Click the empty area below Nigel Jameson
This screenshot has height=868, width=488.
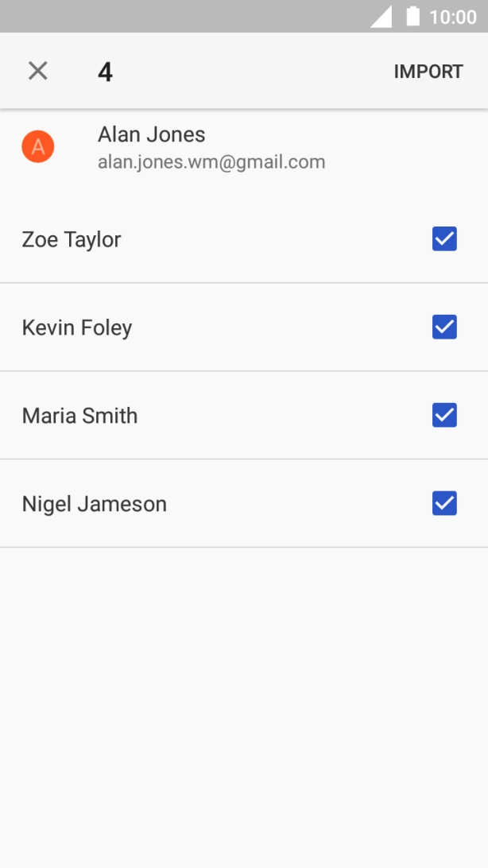[x=244, y=699]
